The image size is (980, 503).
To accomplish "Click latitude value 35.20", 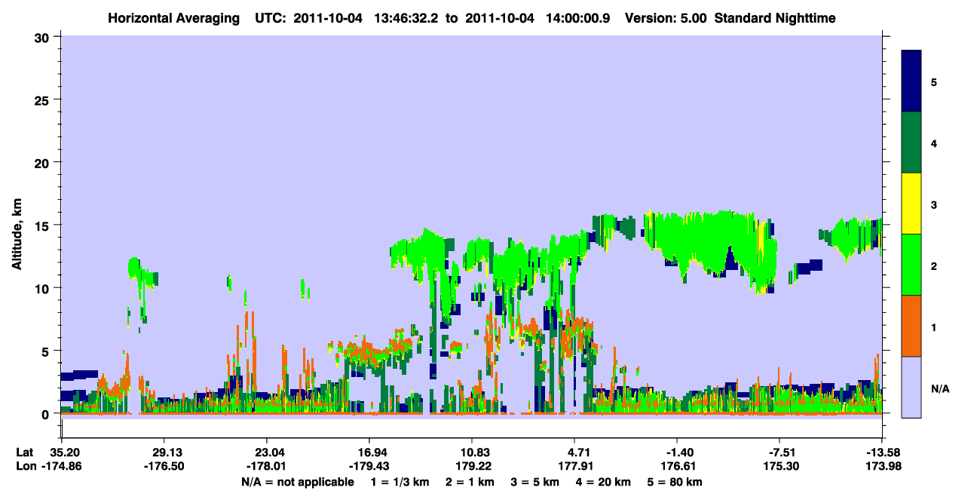I will (66, 452).
